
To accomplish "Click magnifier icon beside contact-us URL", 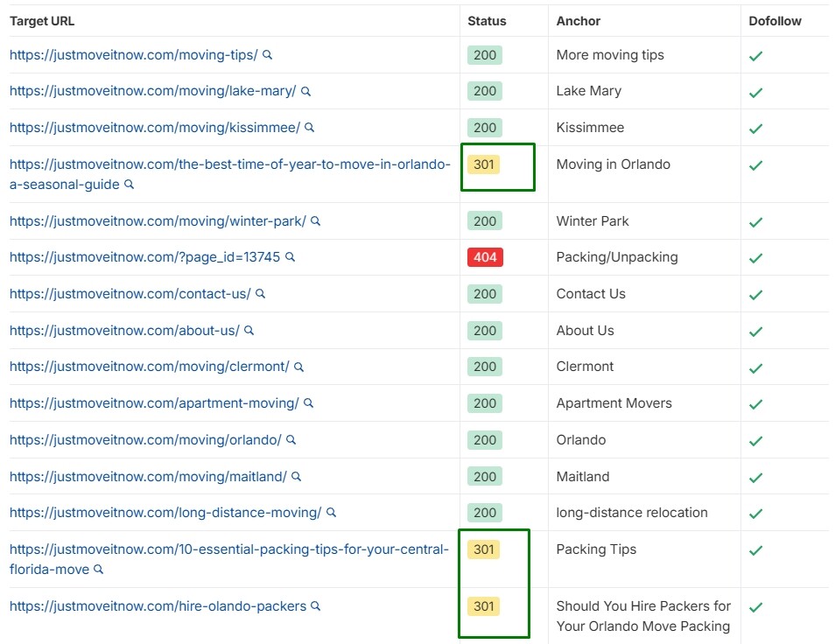I will click(260, 294).
